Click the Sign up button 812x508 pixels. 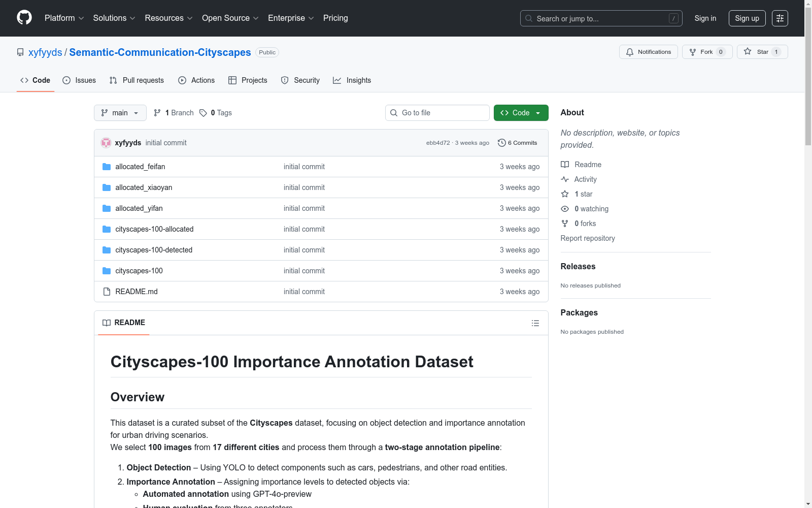pos(747,18)
